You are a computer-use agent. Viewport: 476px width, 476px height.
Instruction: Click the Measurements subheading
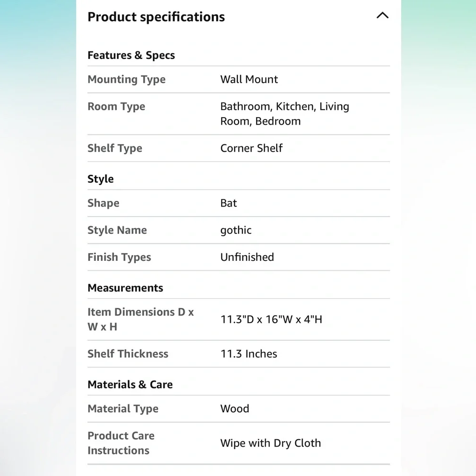point(125,288)
